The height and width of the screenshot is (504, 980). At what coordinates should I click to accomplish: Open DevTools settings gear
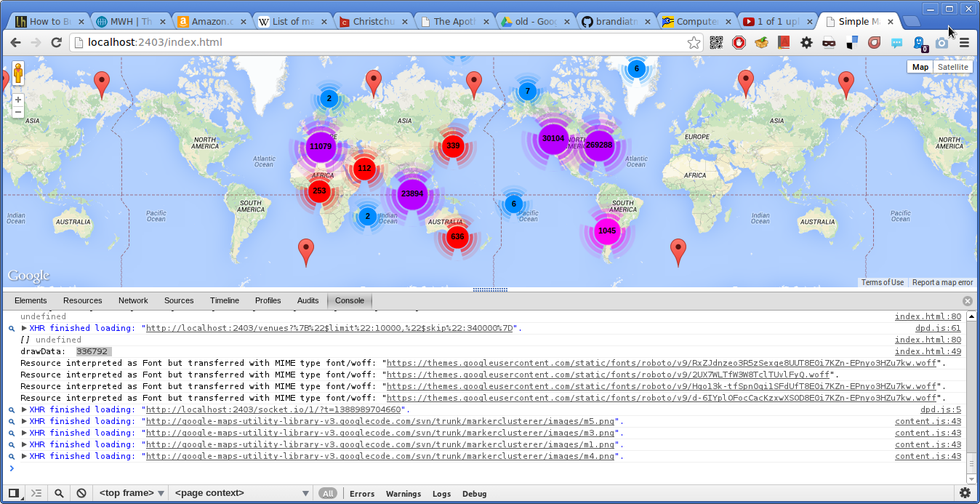coord(965,493)
